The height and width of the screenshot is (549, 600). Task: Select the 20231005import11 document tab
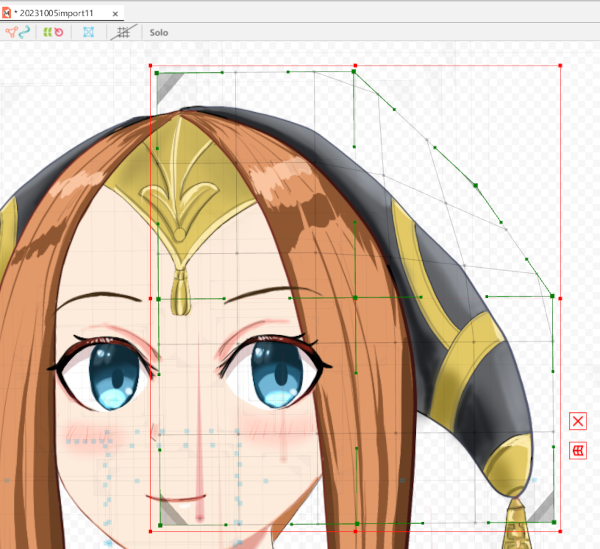56,11
